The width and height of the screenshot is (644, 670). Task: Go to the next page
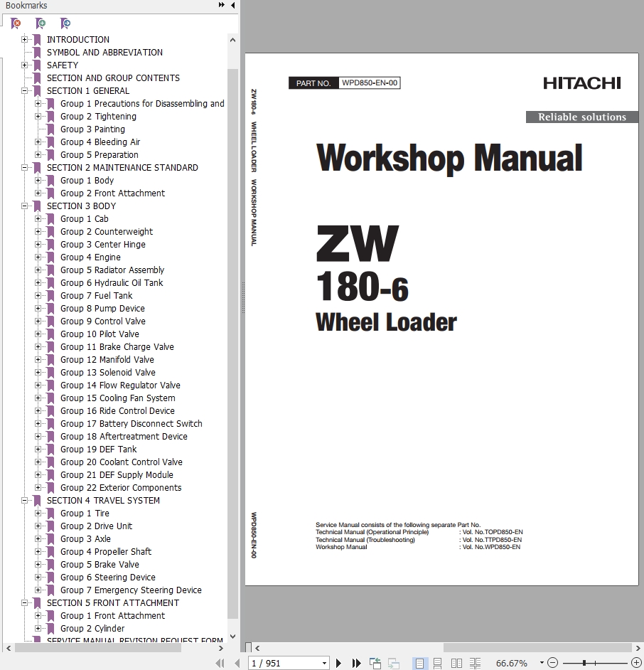click(338, 663)
